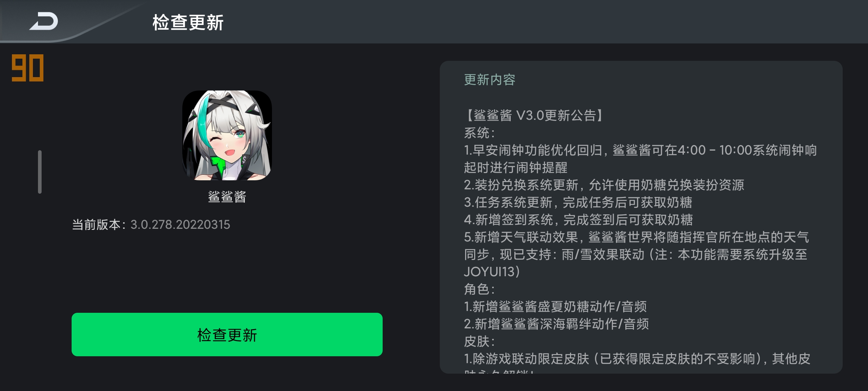868x391 pixels.
Task: Tap the 鲨鲨酱 V3.0更新公告 title line
Action: 535,115
